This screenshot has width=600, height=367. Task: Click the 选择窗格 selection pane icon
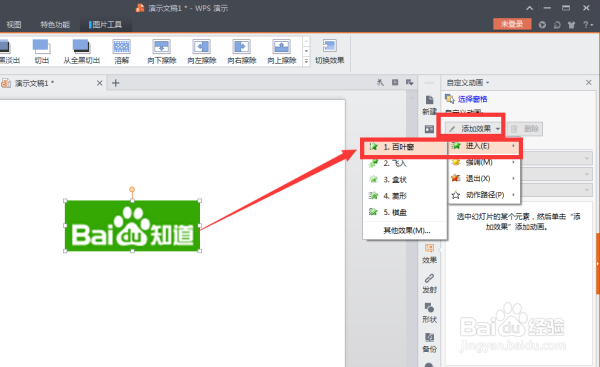450,99
